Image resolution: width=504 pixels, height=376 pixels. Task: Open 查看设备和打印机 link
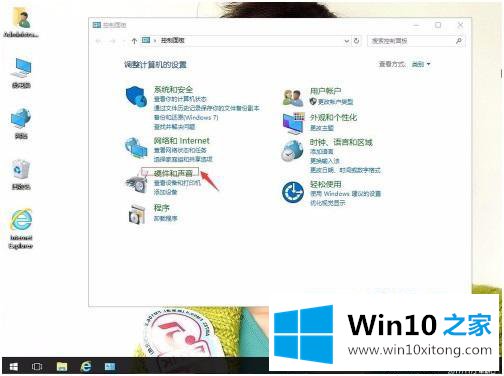177,183
